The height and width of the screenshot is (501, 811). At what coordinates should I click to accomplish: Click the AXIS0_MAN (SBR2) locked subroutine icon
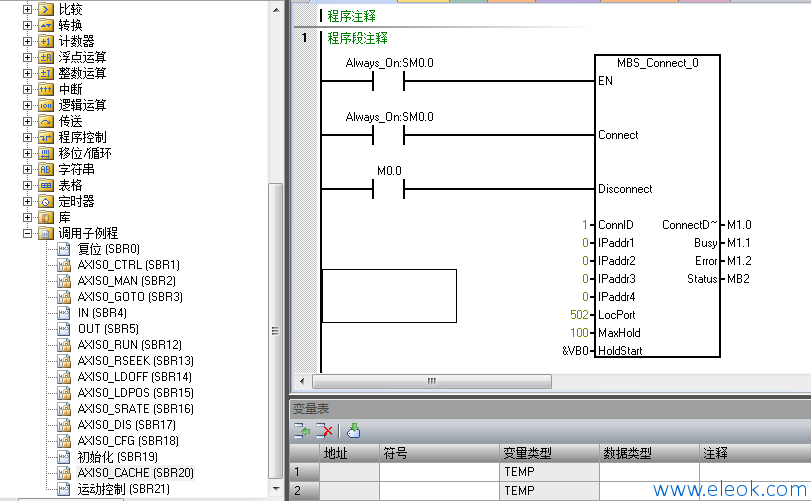64,281
